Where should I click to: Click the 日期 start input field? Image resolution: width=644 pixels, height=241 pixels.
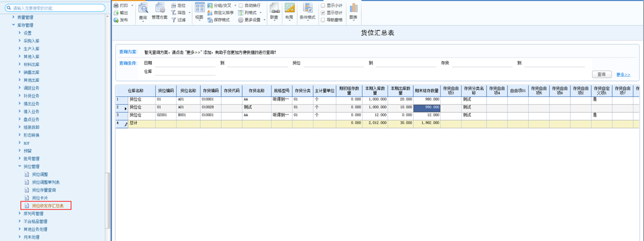pos(185,63)
